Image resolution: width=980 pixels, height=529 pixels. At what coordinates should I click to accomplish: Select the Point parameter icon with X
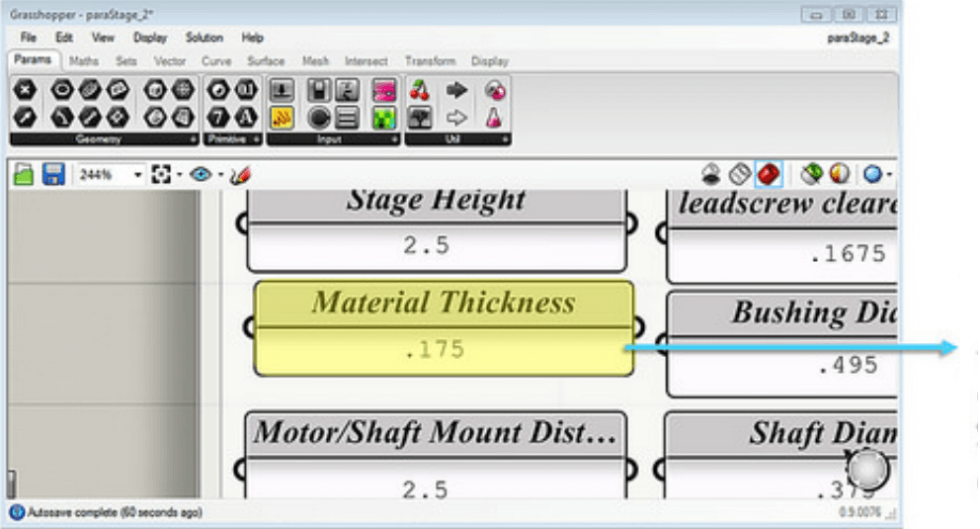click(25, 91)
